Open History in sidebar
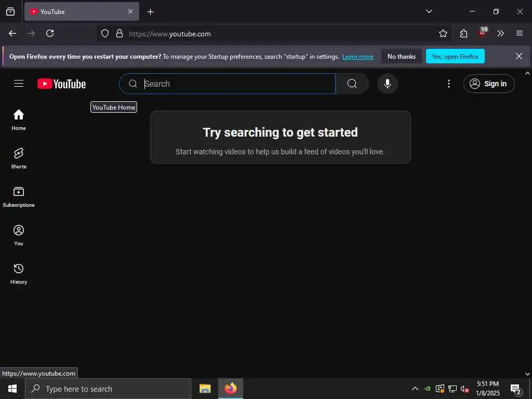 (x=19, y=273)
